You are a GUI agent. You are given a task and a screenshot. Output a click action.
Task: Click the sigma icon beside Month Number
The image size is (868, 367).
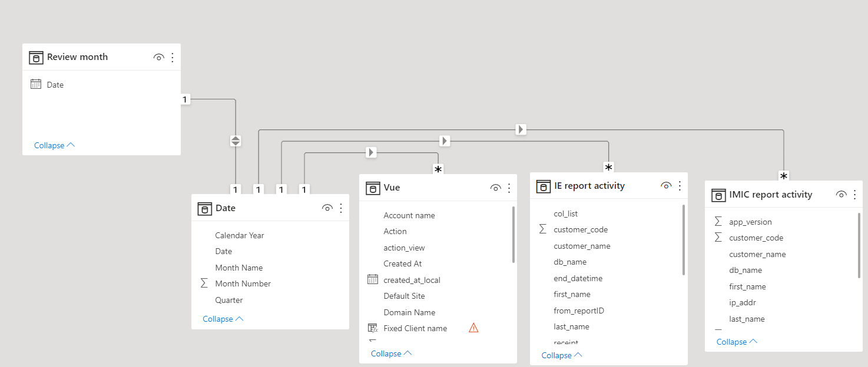pos(204,283)
